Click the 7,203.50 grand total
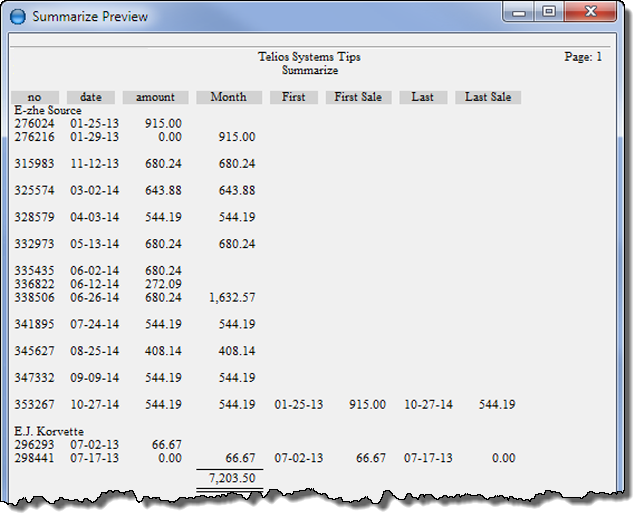 (x=231, y=479)
